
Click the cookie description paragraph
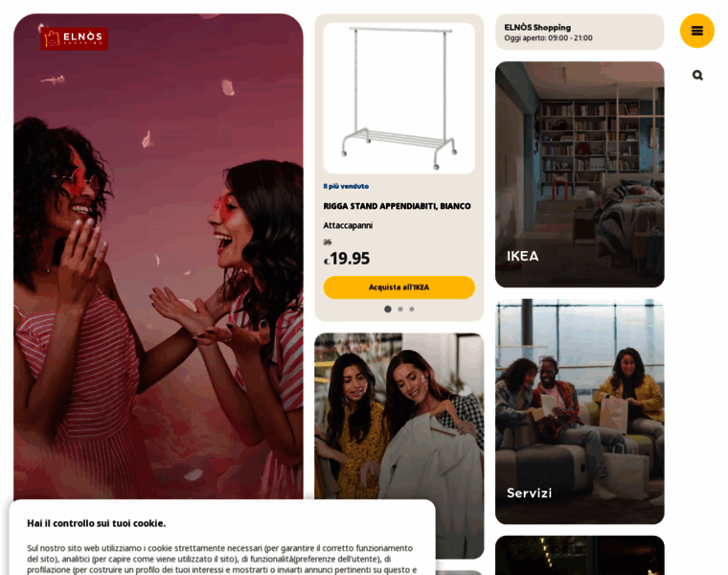221,560
